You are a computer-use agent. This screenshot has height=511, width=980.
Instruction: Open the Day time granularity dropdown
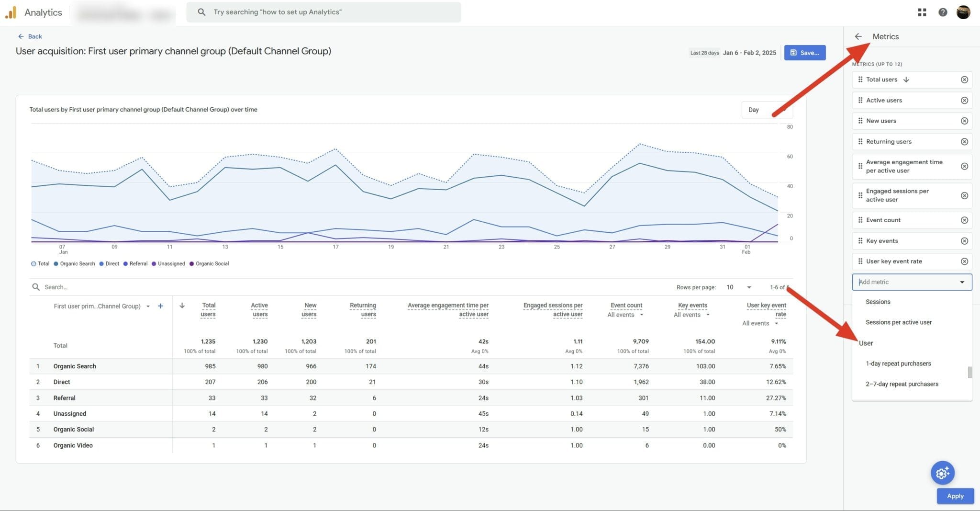[x=766, y=110]
